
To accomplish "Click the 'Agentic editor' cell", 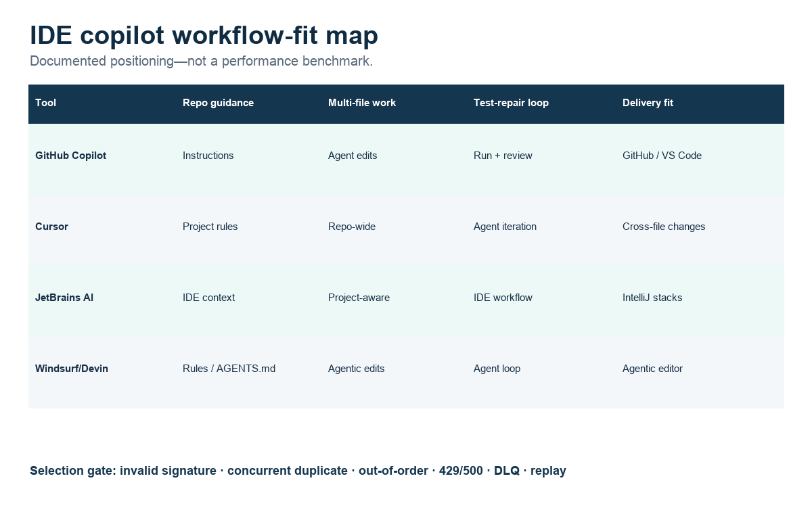I will [652, 369].
